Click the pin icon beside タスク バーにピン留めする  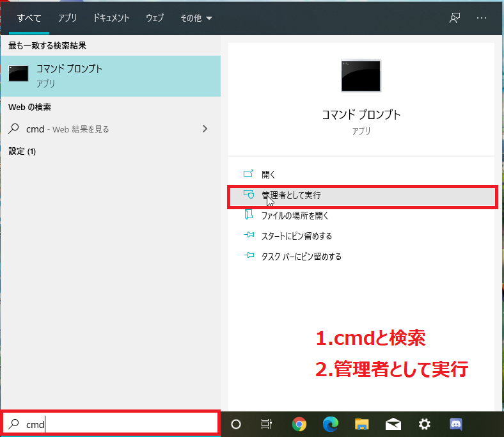249,256
